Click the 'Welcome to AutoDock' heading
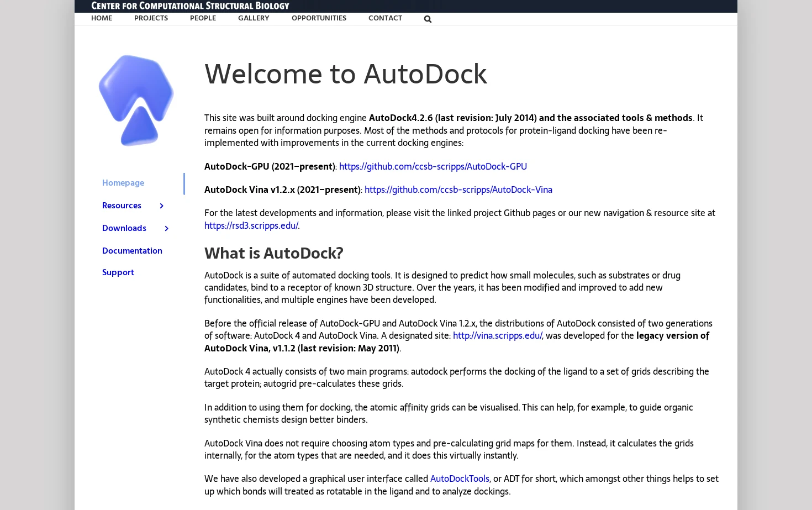This screenshot has width=812, height=510. (x=346, y=74)
